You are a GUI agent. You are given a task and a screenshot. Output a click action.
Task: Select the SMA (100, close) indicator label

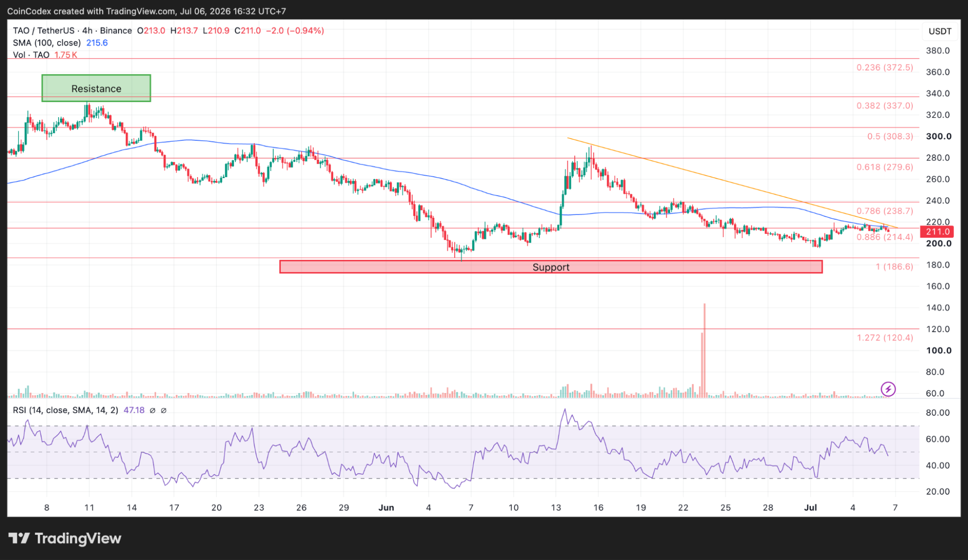coord(47,43)
